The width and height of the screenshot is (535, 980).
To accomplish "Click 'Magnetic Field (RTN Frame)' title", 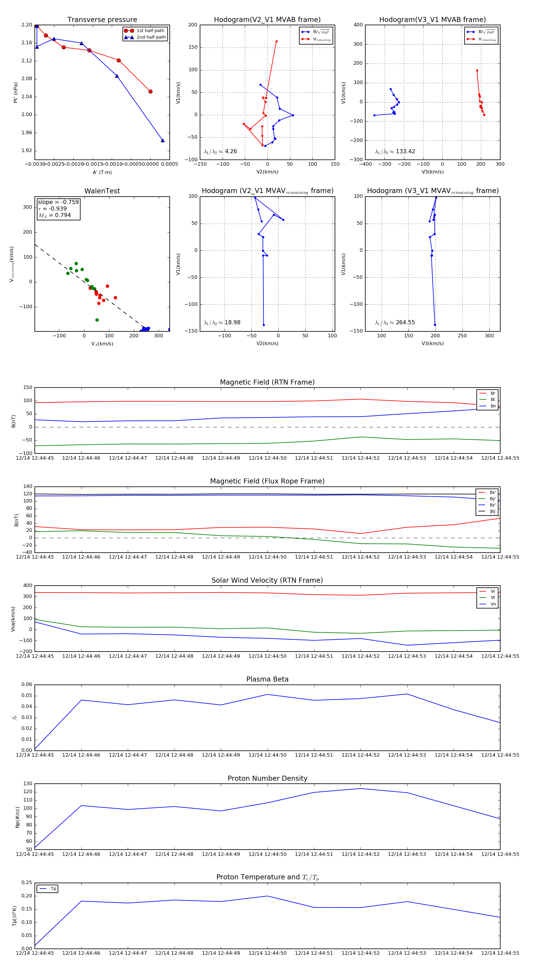I will pyautogui.click(x=267, y=382).
